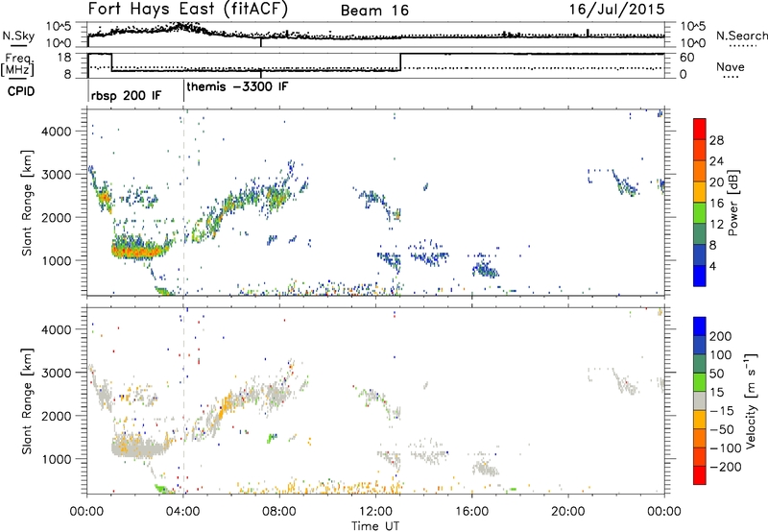Click the 'Power [dB]' color bar label

click(x=732, y=203)
